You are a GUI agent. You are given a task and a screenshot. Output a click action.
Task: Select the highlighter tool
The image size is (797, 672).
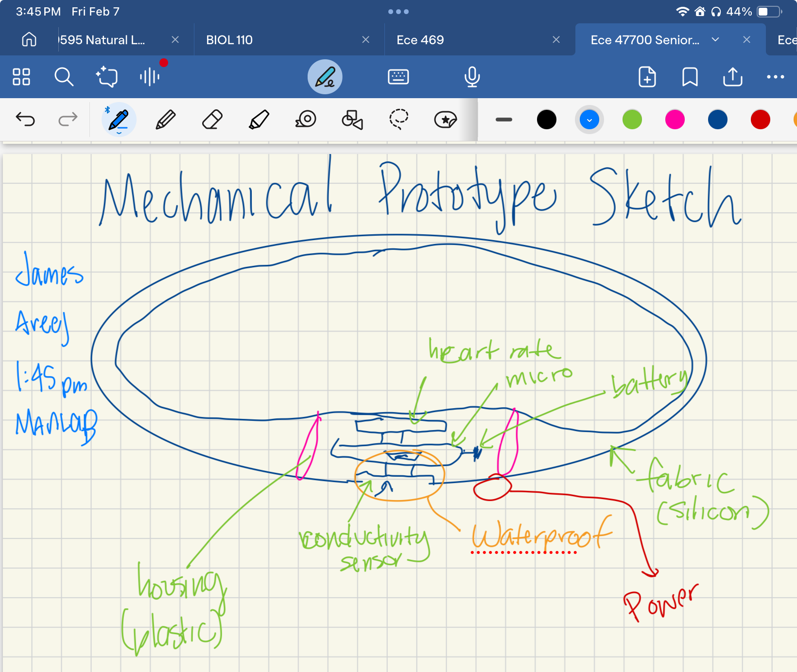[x=259, y=119]
